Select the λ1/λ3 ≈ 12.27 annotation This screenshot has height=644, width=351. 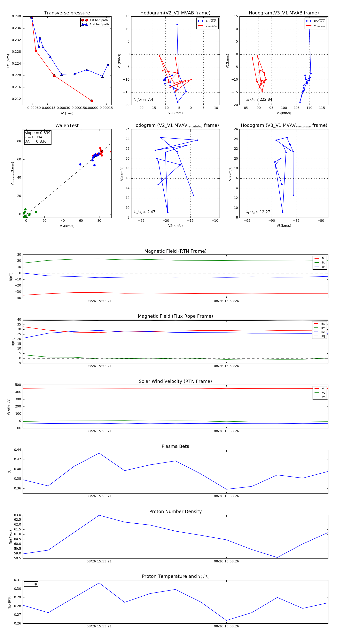click(258, 212)
